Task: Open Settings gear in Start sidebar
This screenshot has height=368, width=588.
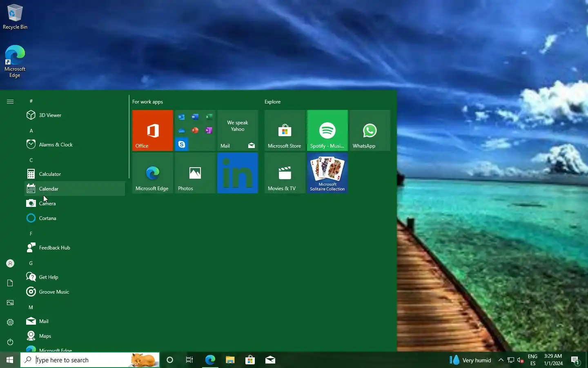Action: (x=10, y=322)
